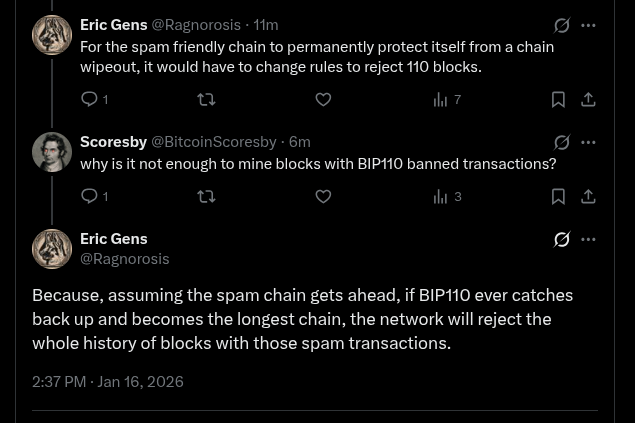635x423 pixels.
Task: Open more options on Eric Gens's first tweet
Action: click(x=589, y=25)
